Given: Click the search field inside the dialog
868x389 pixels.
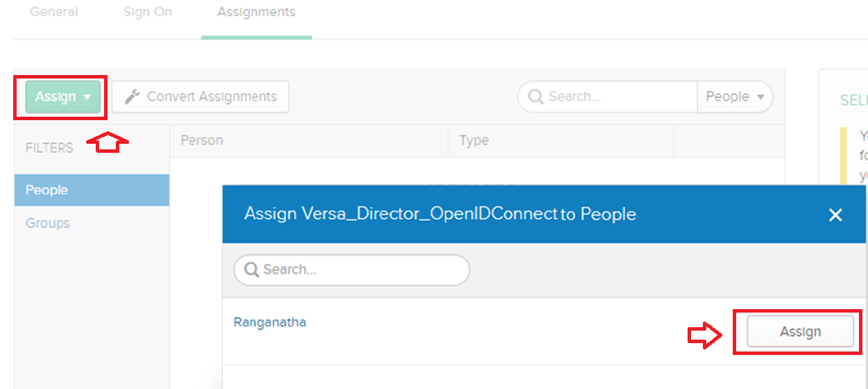Looking at the screenshot, I should (361, 270).
